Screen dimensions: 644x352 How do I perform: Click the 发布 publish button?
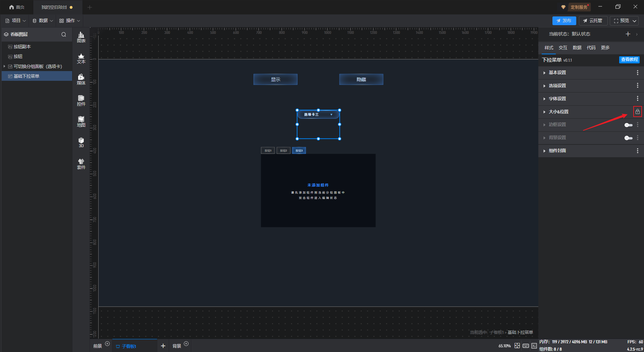(564, 21)
